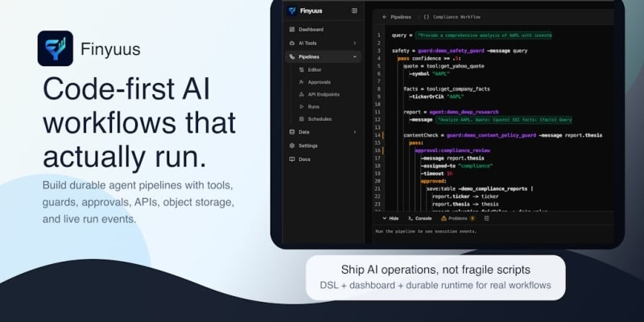Click the "approved:" keyword on line 20
The image size is (644, 322).
pos(433,181)
